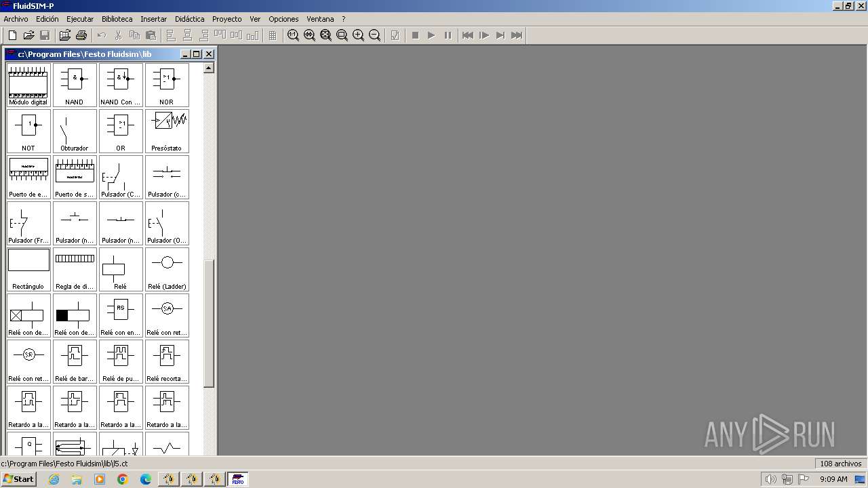Click the Align bottom toolbar icon
This screenshot has width=868, height=488.
pos(252,35)
